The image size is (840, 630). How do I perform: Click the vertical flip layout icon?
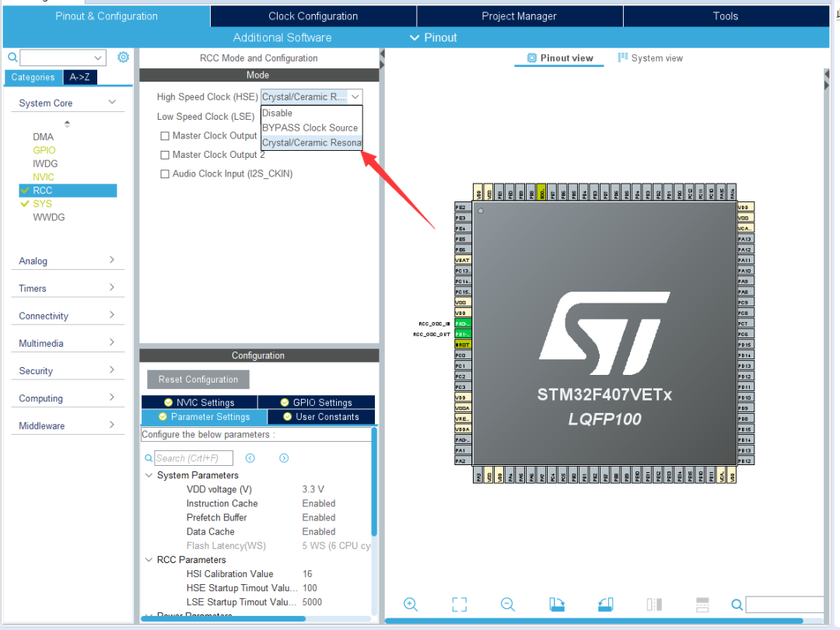tap(654, 604)
